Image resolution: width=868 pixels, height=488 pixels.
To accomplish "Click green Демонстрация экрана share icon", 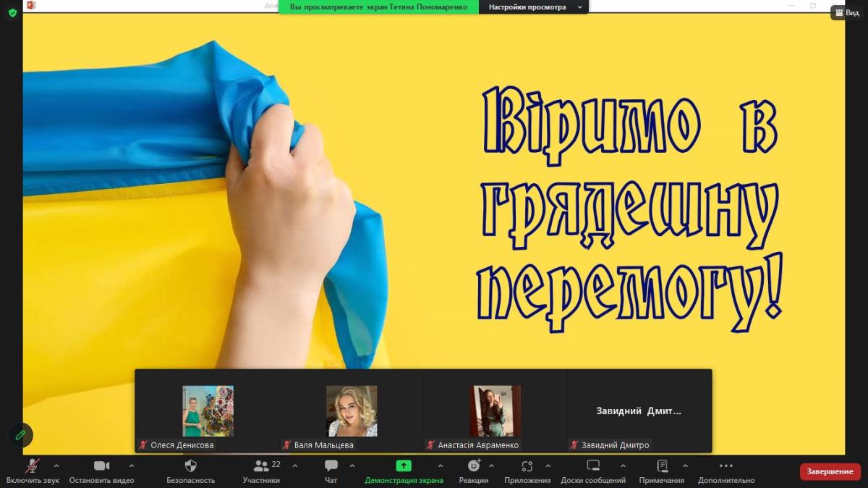I will click(404, 466).
